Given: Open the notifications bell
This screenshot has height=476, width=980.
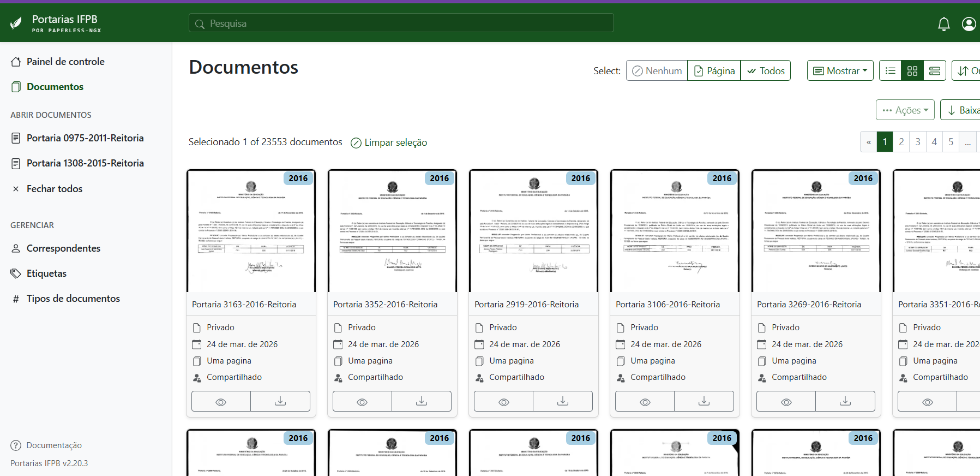Looking at the screenshot, I should [944, 24].
